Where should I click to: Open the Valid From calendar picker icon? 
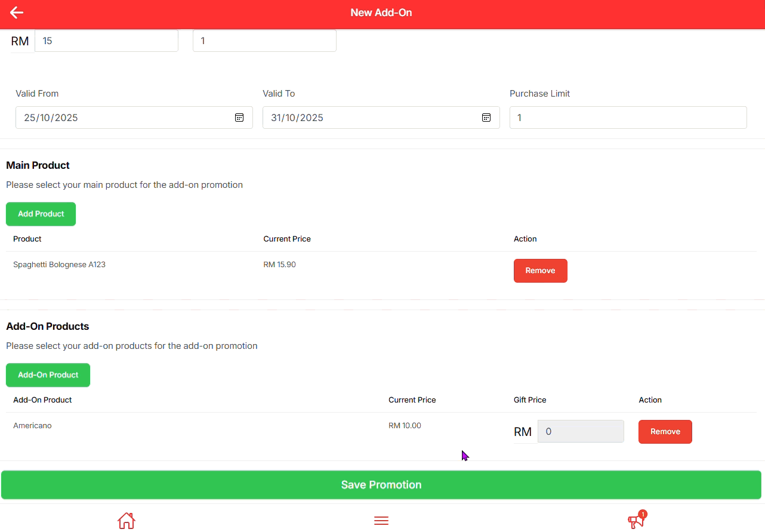[239, 117]
